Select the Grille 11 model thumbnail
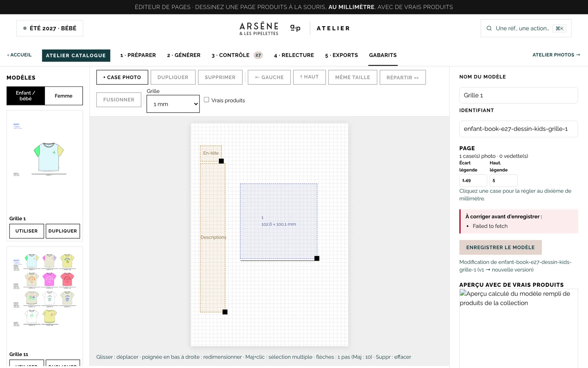588x368 pixels. 45,298
